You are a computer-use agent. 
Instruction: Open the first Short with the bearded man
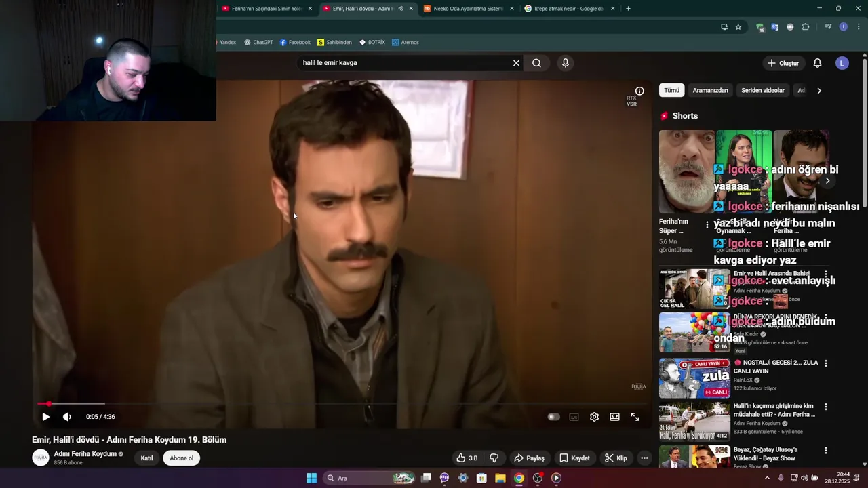click(686, 172)
